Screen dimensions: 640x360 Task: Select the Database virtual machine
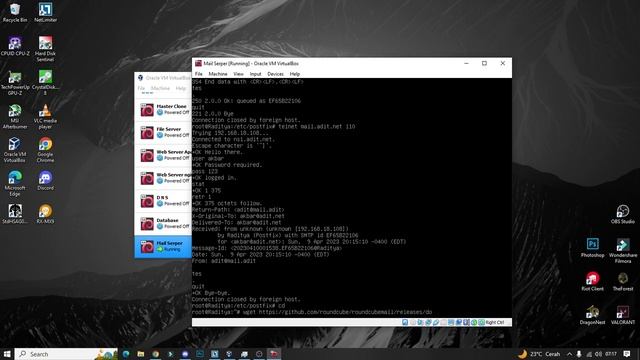(163, 224)
